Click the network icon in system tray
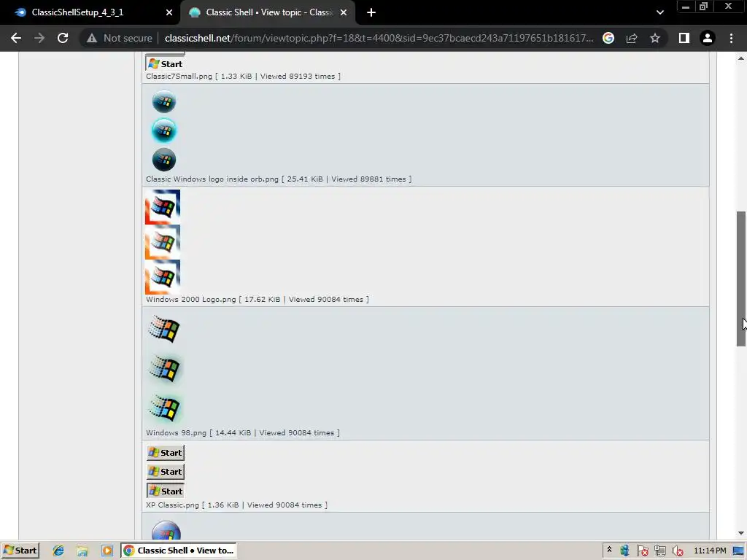The width and height of the screenshot is (747, 560). 659,551
